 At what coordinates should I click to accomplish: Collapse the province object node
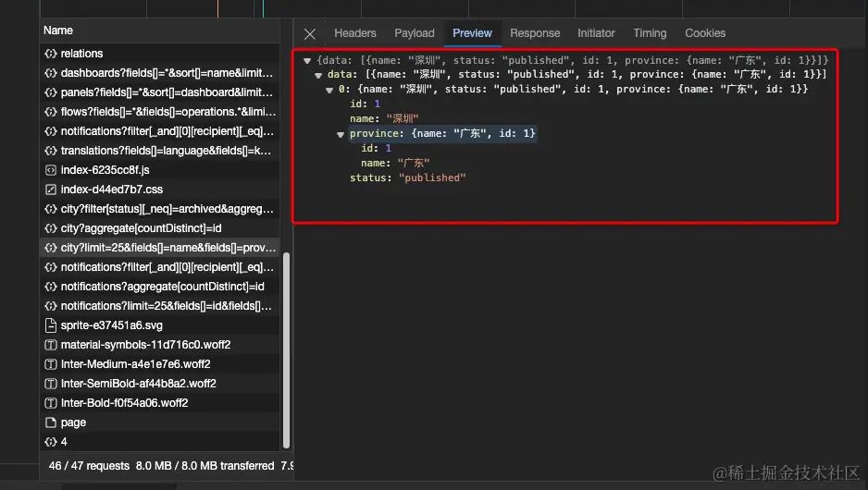pos(341,134)
